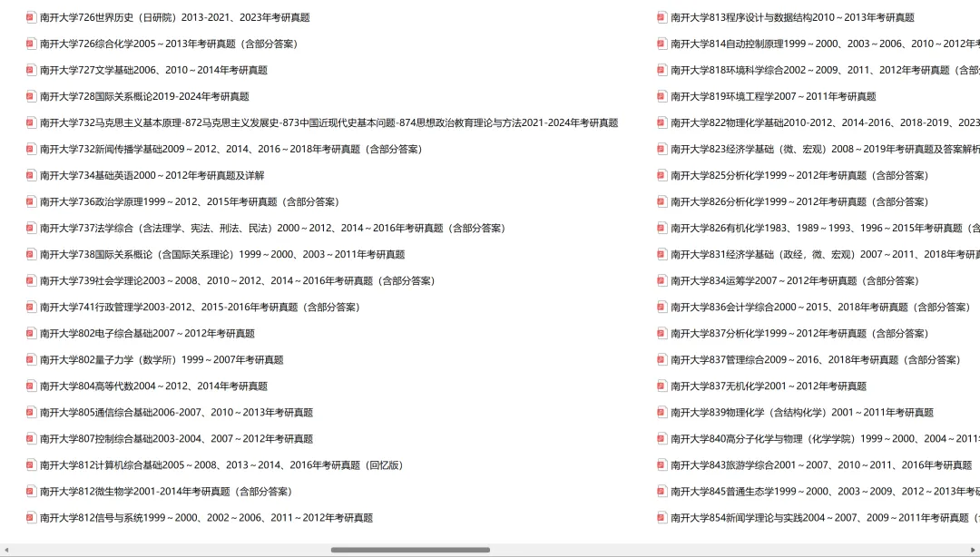This screenshot has height=557, width=980.
Task: Click the scrollbar left arrow
Action: tap(6, 550)
